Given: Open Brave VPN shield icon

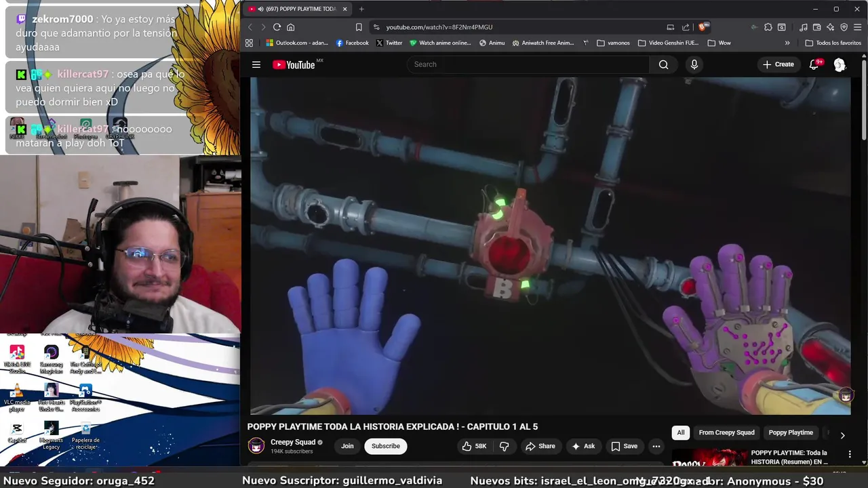Looking at the screenshot, I should [x=844, y=27].
